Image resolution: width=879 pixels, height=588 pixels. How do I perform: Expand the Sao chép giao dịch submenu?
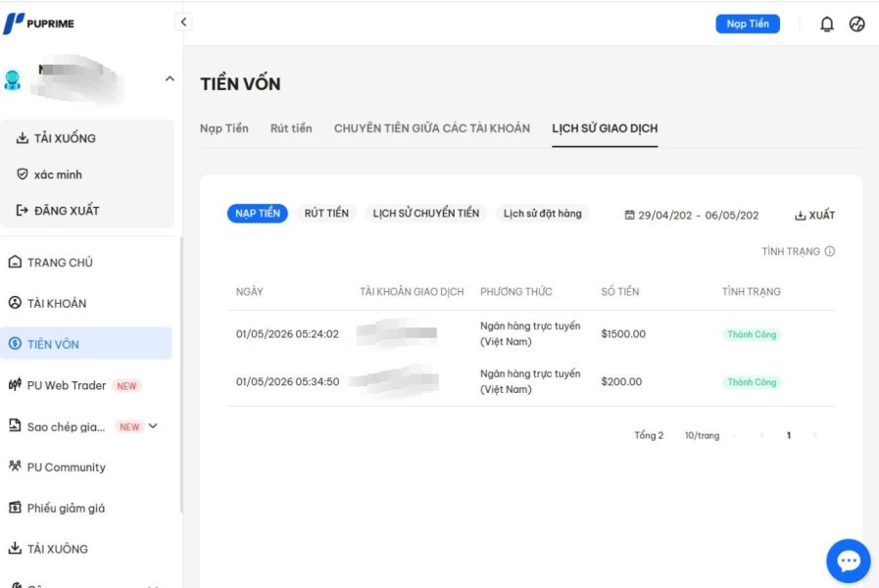pyautogui.click(x=153, y=426)
